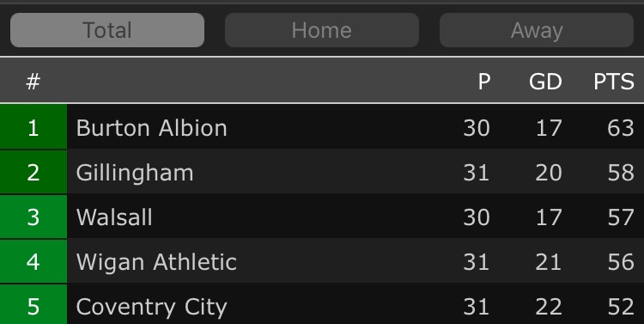Click the P column header
Viewport: 644px width, 324px height.
484,82
